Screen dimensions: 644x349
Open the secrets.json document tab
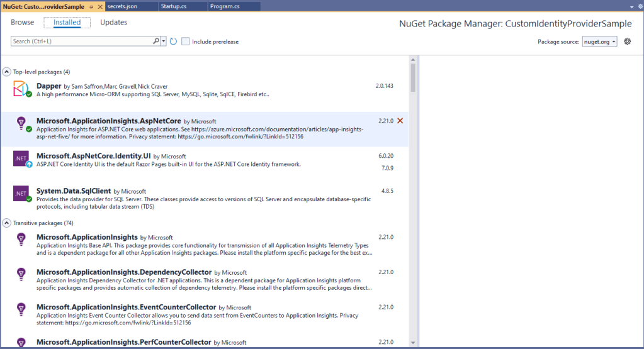click(x=123, y=6)
